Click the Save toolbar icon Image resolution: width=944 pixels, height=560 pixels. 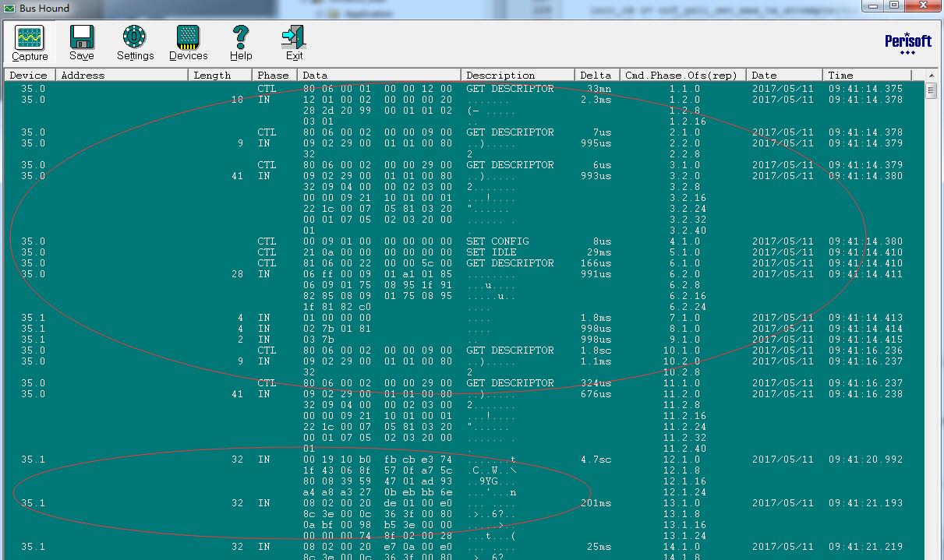tap(82, 44)
